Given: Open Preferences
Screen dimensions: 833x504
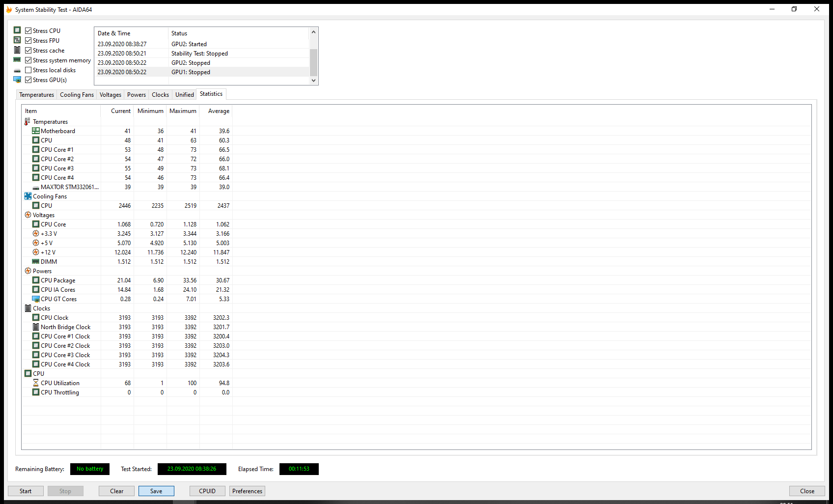Looking at the screenshot, I should (x=248, y=491).
